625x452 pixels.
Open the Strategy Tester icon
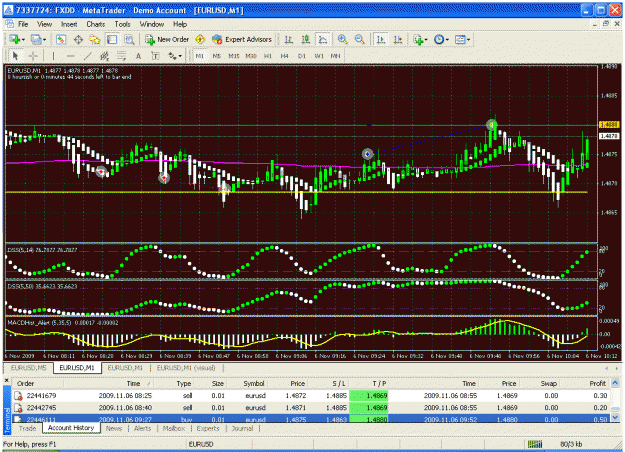[129, 39]
